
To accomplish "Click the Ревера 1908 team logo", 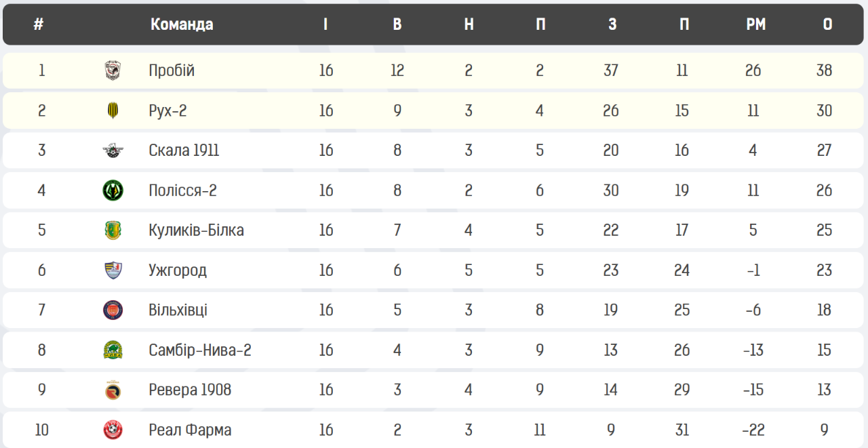I will tap(113, 390).
